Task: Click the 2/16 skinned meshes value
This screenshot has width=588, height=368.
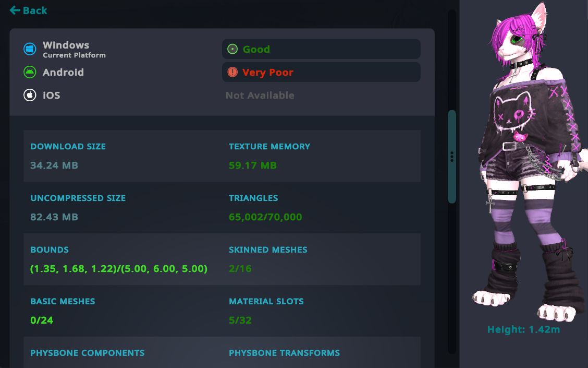Action: 240,269
